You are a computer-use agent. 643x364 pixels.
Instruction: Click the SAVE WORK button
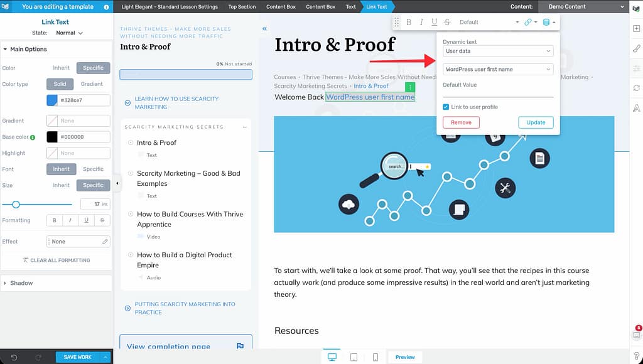78,357
